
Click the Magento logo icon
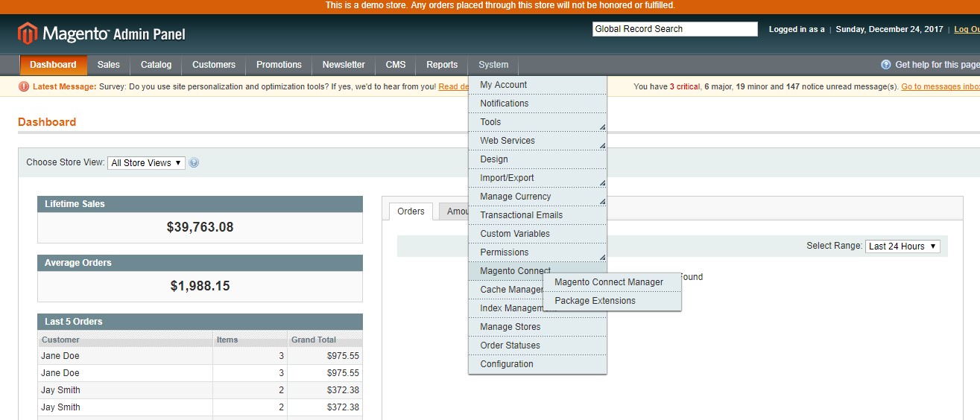[28, 34]
